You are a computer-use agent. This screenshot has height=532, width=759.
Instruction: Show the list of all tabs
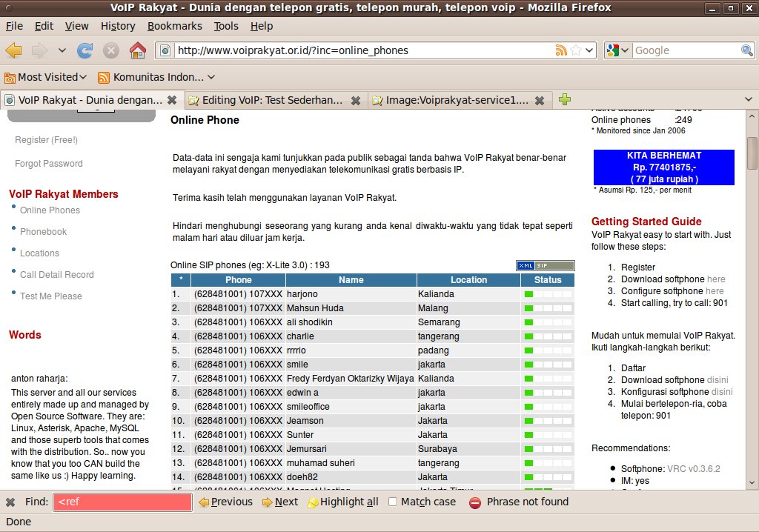(747, 100)
